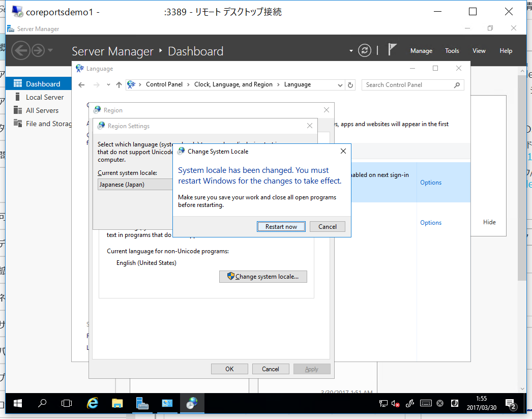Click the Dashboard icon in sidebar
This screenshot has height=419, width=532.
coord(18,84)
